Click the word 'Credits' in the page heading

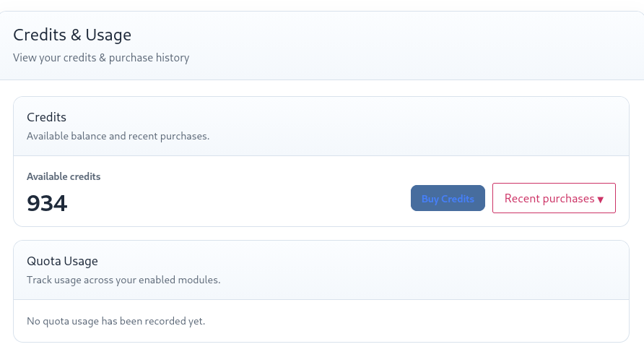40,35
